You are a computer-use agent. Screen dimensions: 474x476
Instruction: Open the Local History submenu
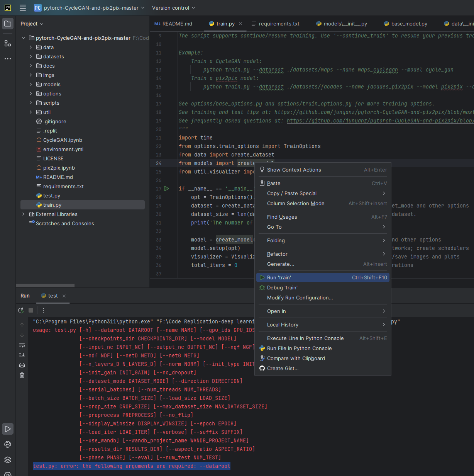click(323, 325)
